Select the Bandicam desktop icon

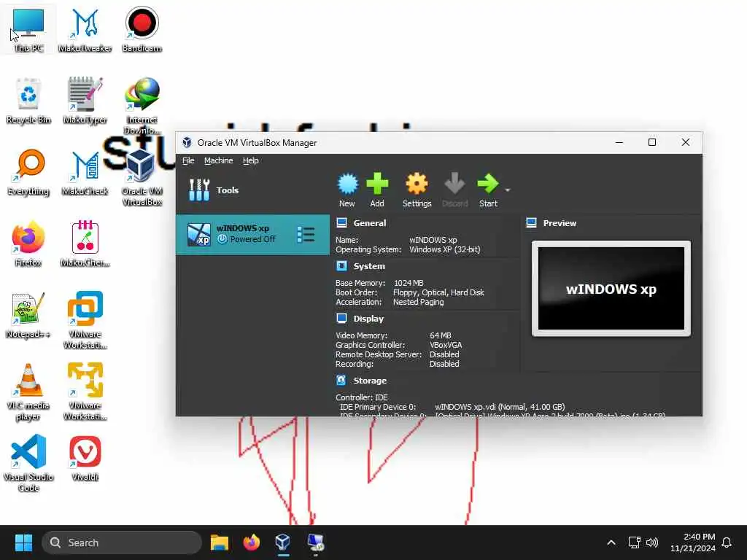(x=142, y=29)
